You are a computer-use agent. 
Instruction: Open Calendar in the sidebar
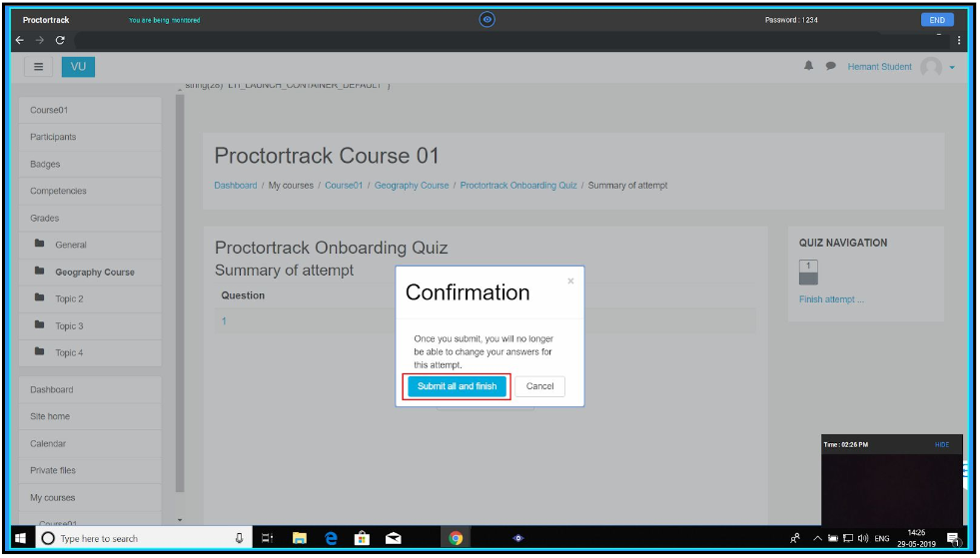point(90,443)
